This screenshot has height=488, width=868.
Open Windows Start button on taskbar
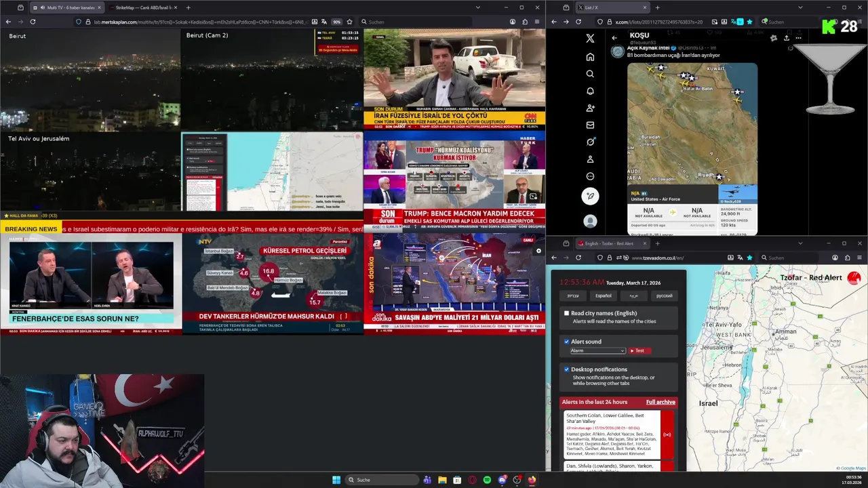pos(336,480)
